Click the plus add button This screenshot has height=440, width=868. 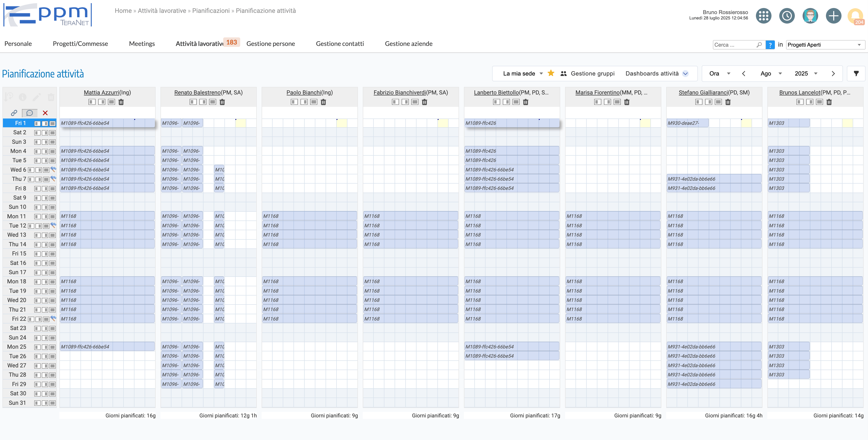pyautogui.click(x=833, y=16)
